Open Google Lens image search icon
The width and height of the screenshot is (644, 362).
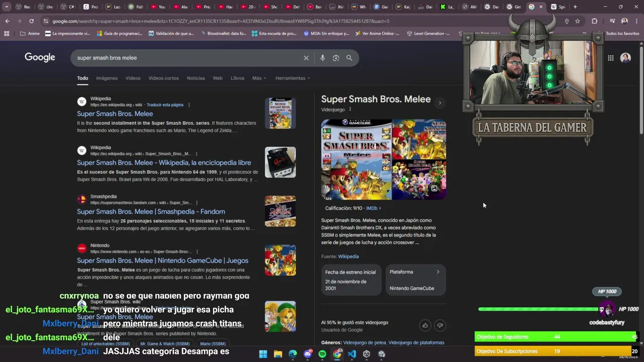coord(336,58)
